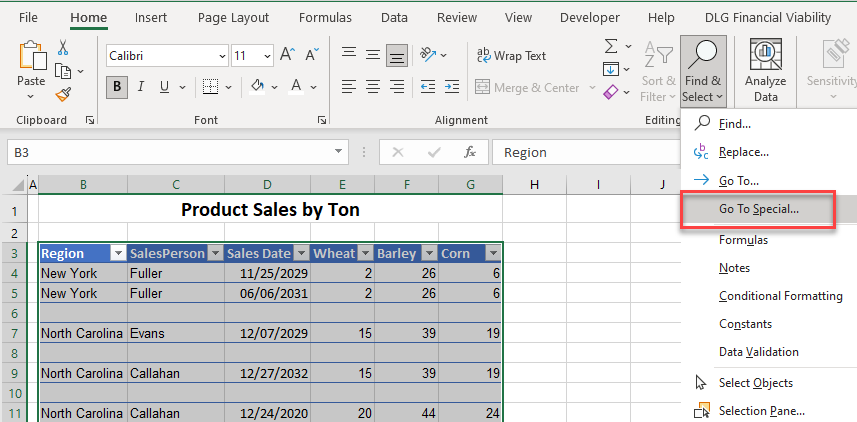Expand the Name Box dropdown arrow

[x=340, y=152]
